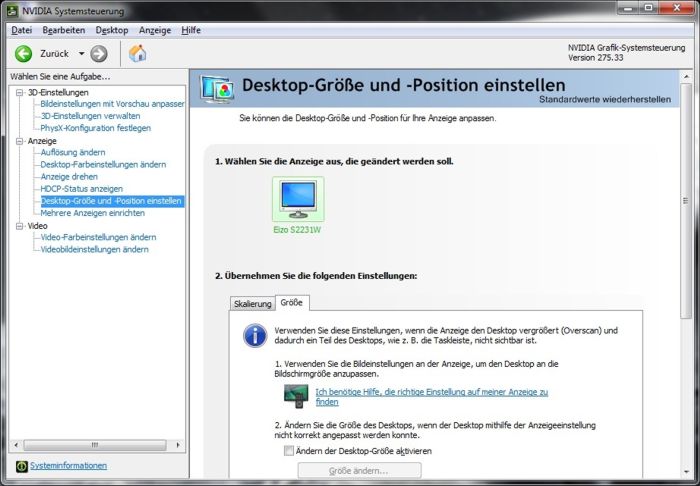Switch to the Skalierung tab

(x=253, y=304)
